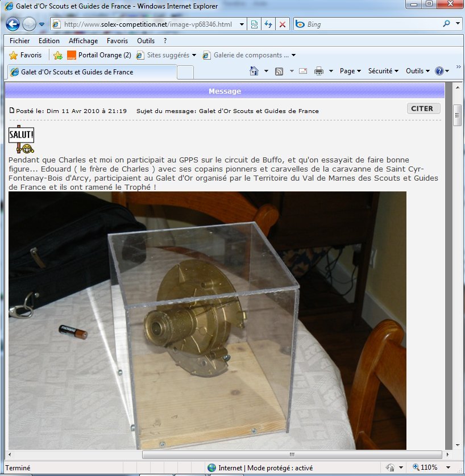The width and height of the screenshot is (465, 476).
Task: Expand the search provider dropdown
Action: [x=458, y=23]
